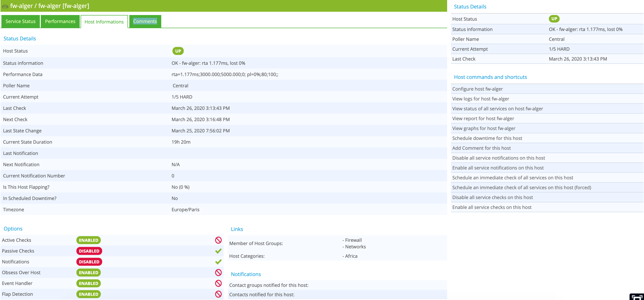Disable Obsess Over Host with red icon
Image resolution: width=644 pixels, height=300 pixels.
(218, 273)
